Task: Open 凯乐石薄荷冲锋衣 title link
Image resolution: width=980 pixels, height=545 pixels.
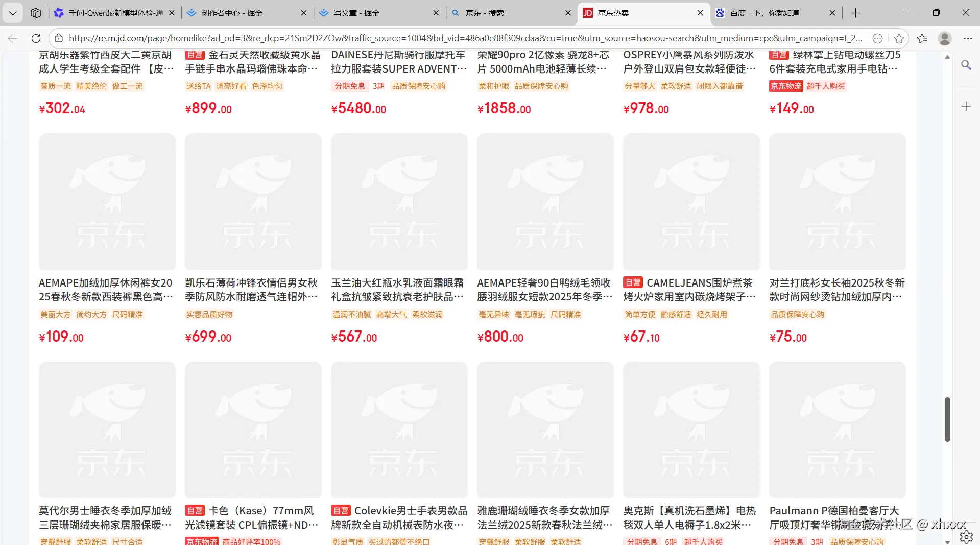Action: (x=251, y=290)
